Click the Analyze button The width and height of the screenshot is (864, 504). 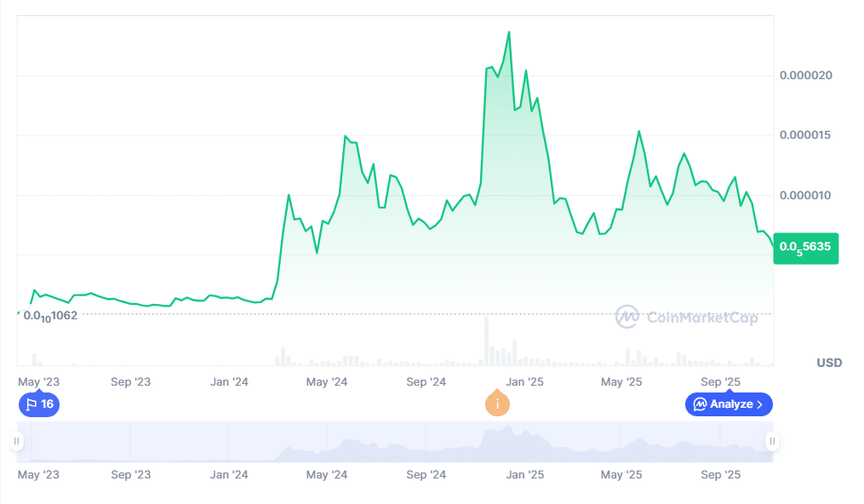point(729,404)
